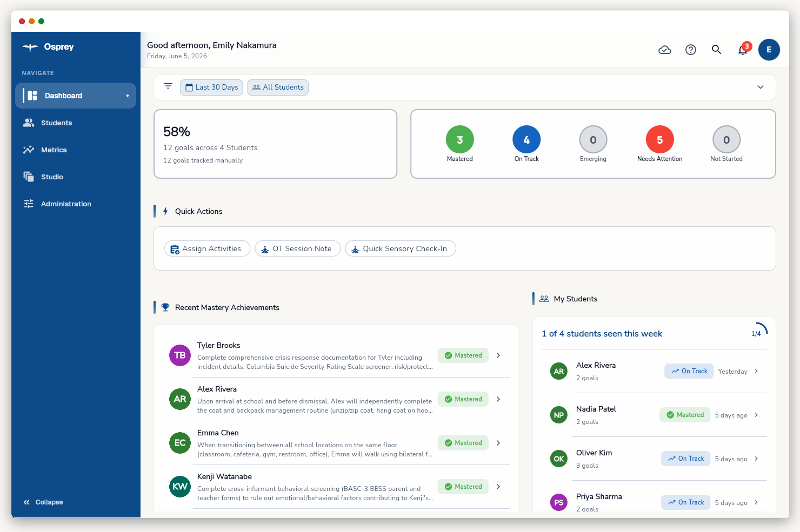
Task: Open Emma Chen achievement chevron
Action: (x=498, y=443)
